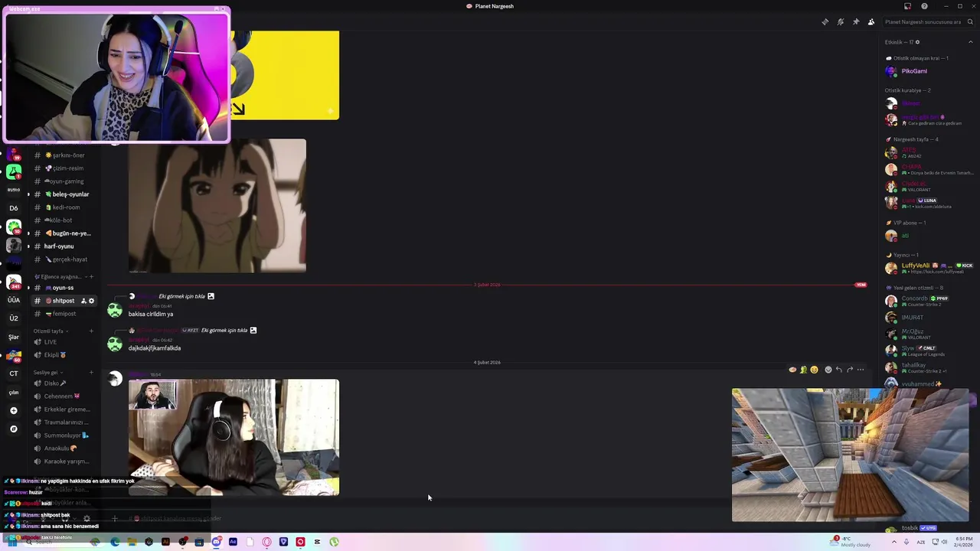Open weather widget Mostly cloudy
Screen dimensions: 980x551
point(850,542)
